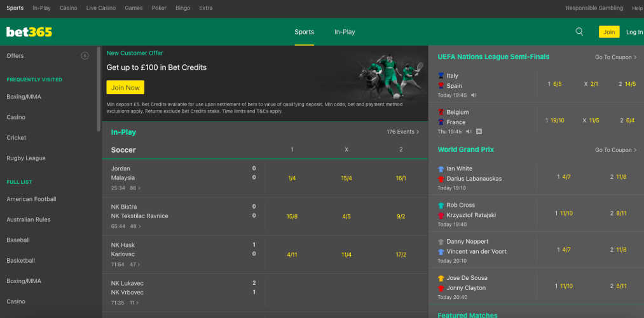This screenshot has width=644, height=318.
Task: Open Cricket in frequently visited
Action: [x=17, y=137]
